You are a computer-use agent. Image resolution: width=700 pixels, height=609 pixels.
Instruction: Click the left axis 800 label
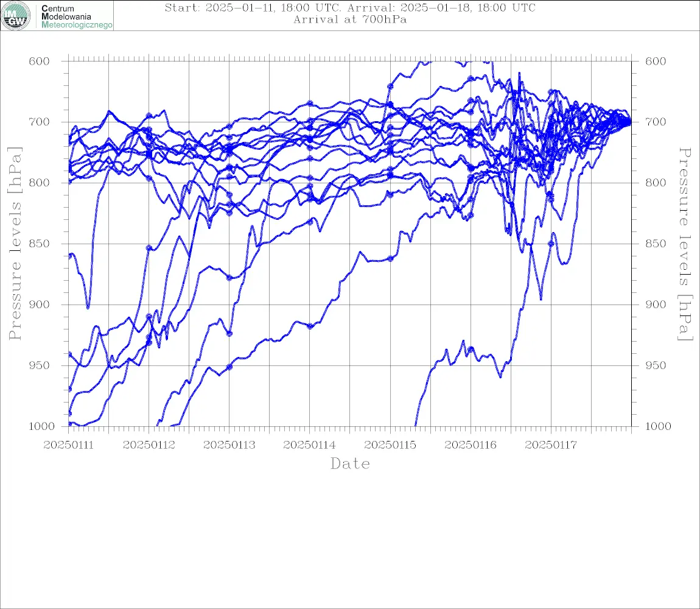(40, 183)
